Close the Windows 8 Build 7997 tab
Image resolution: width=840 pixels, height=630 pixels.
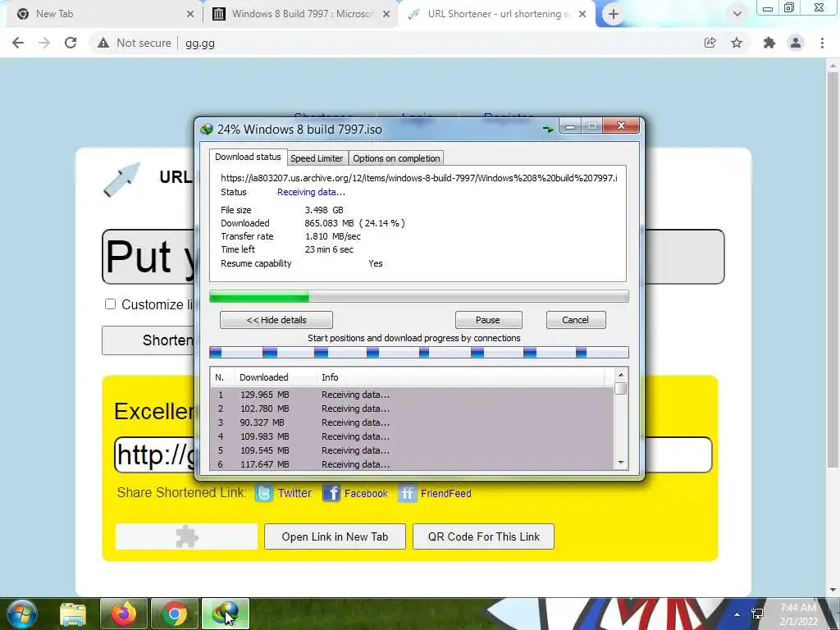point(386,15)
